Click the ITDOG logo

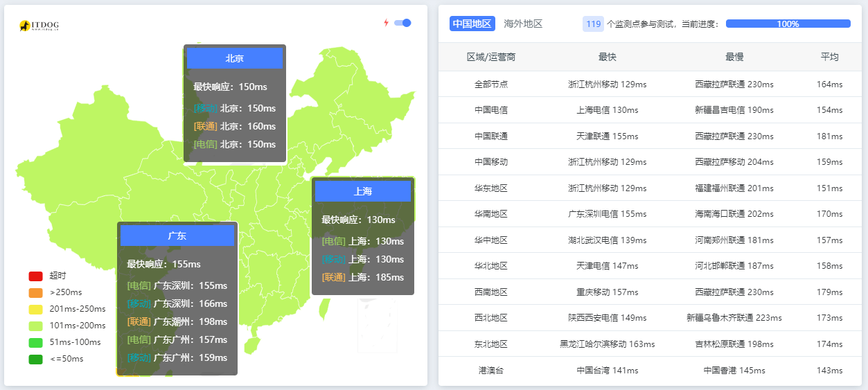(x=39, y=26)
